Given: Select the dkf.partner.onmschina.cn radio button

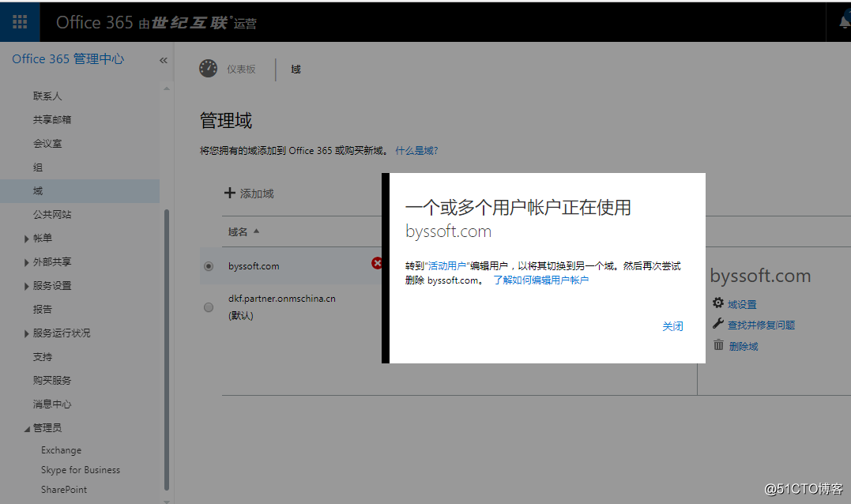Looking at the screenshot, I should [x=209, y=307].
